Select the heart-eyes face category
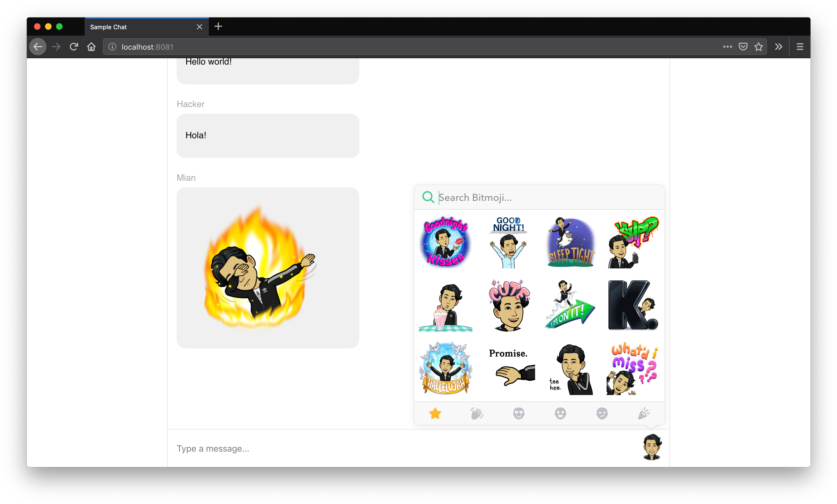This screenshot has width=837, height=504. click(x=519, y=413)
